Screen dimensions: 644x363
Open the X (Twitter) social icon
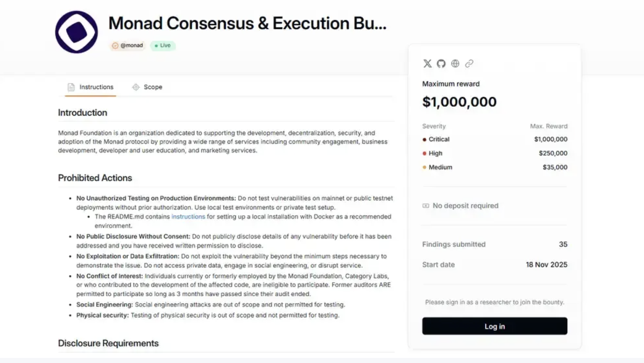pyautogui.click(x=427, y=63)
